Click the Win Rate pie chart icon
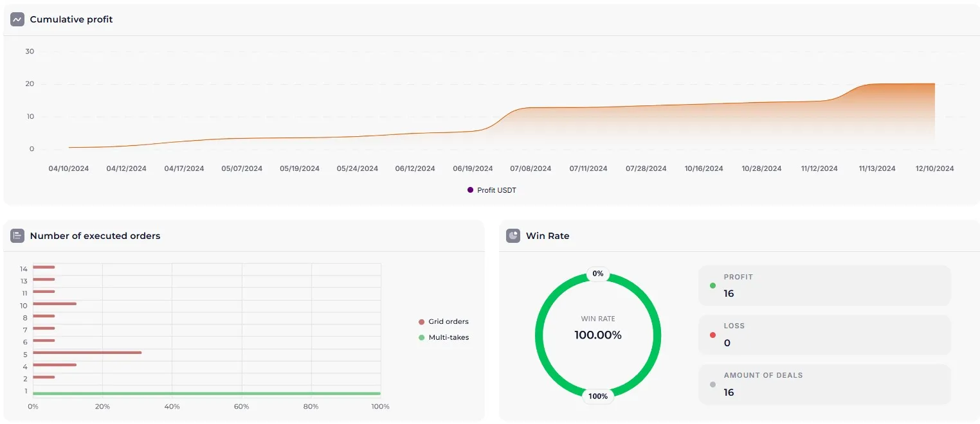The width and height of the screenshot is (980, 424). (513, 236)
